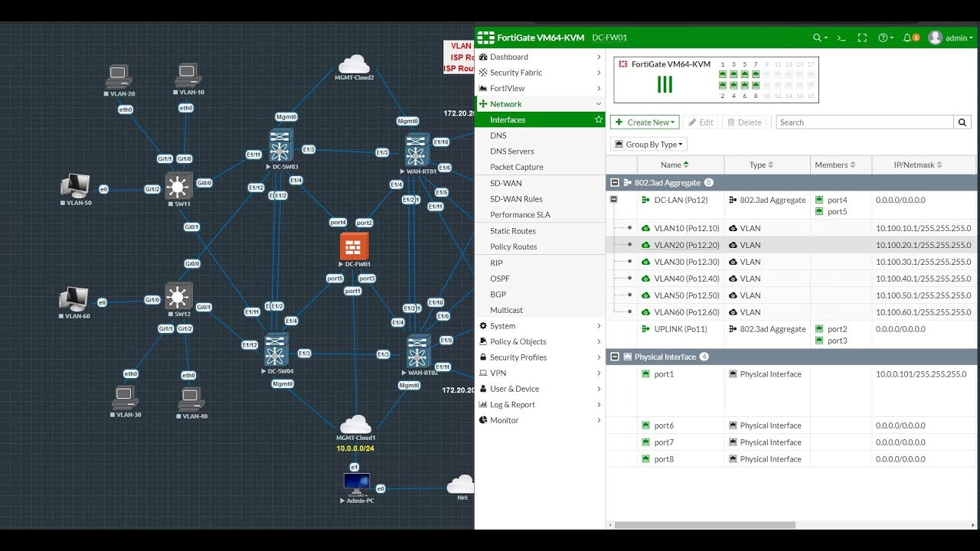Click the horizontal scrollbar under the table

(704, 525)
